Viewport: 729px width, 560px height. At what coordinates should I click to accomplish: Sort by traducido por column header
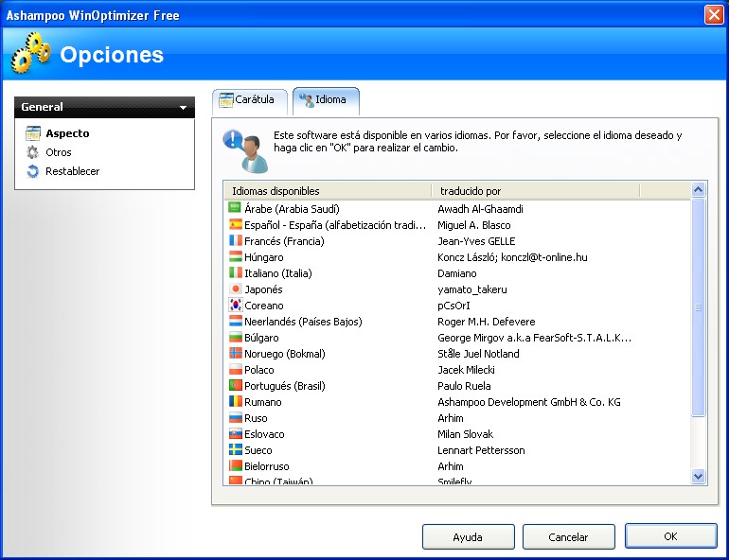536,191
